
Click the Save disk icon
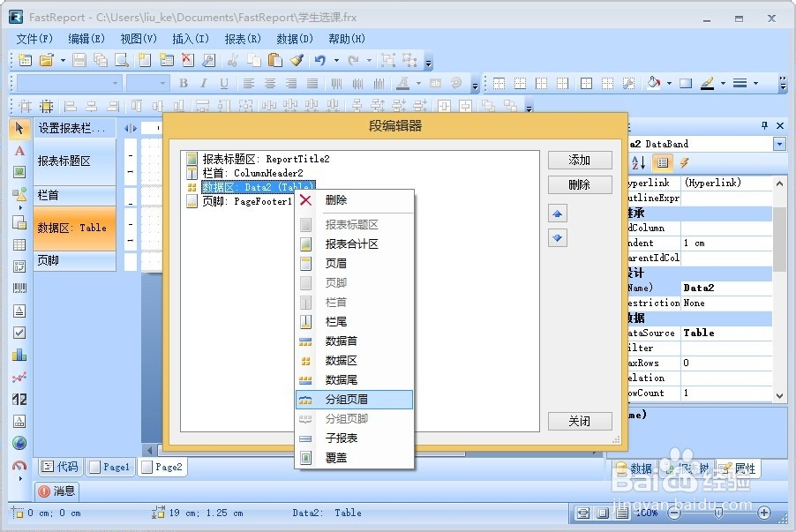click(79, 60)
